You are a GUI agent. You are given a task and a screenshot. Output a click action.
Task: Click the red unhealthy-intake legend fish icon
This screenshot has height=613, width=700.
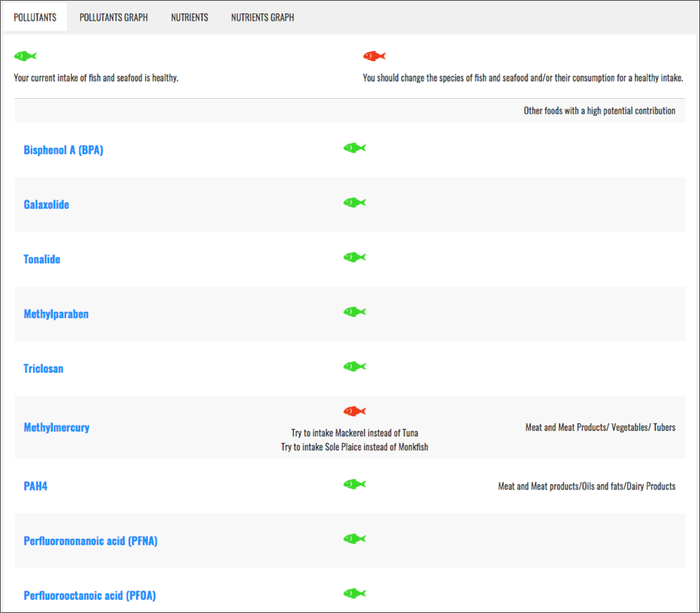pos(374,56)
